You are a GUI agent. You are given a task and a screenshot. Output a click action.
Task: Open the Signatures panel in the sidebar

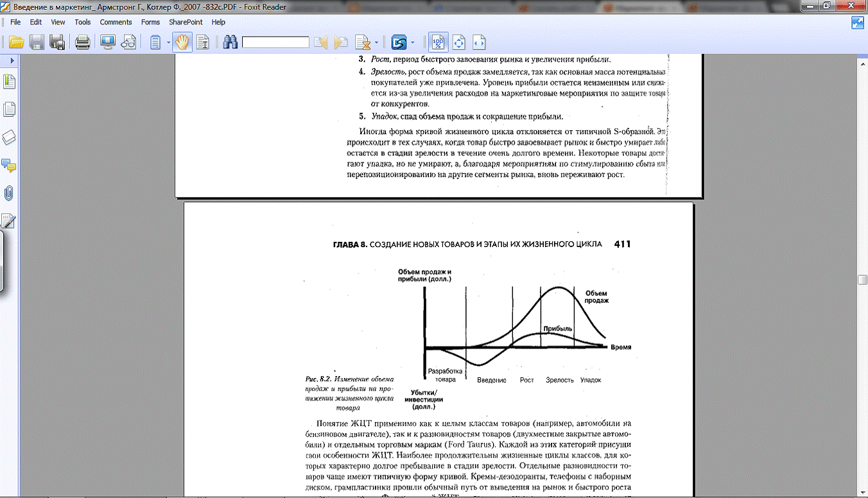(10, 221)
